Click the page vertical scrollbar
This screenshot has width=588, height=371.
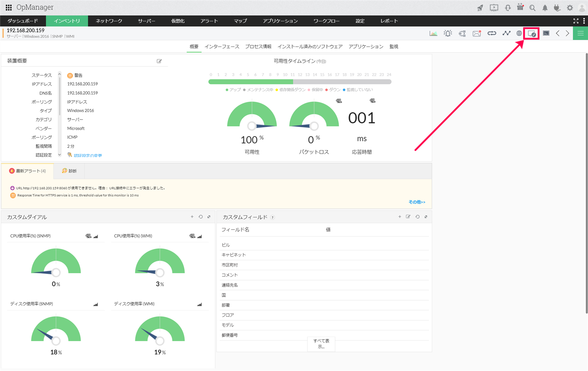(586, 183)
